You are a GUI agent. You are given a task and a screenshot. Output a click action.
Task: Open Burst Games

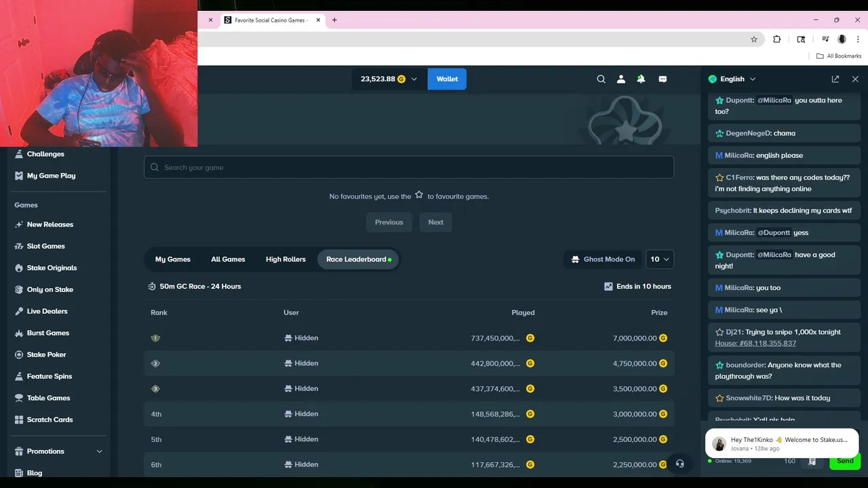point(47,333)
